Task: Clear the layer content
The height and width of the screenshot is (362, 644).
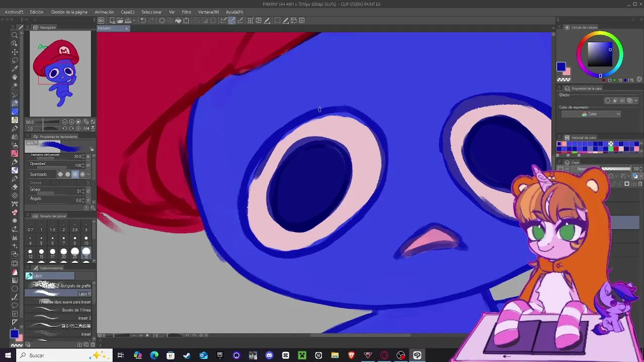Action: tap(162, 21)
